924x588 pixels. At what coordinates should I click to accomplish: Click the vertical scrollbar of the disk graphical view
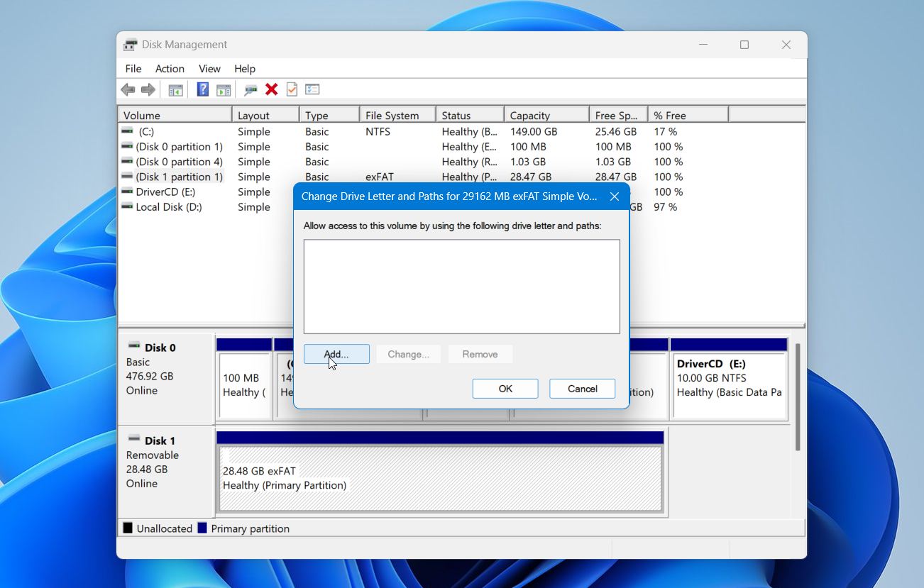(798, 397)
